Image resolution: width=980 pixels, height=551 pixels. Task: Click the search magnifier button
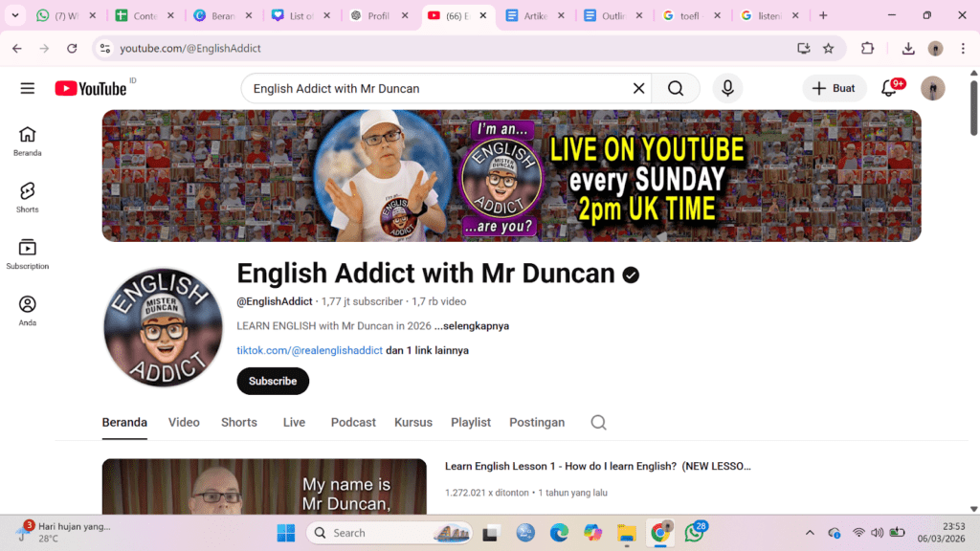click(676, 88)
